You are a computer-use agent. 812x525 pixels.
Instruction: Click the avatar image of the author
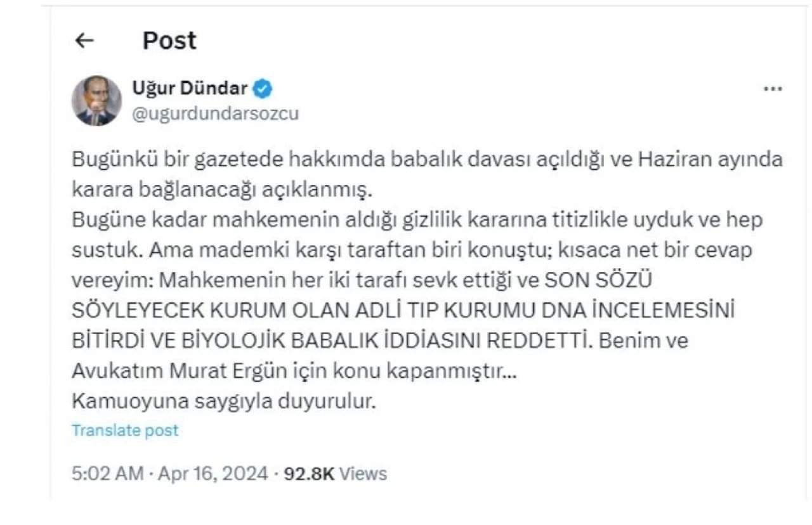click(x=96, y=98)
